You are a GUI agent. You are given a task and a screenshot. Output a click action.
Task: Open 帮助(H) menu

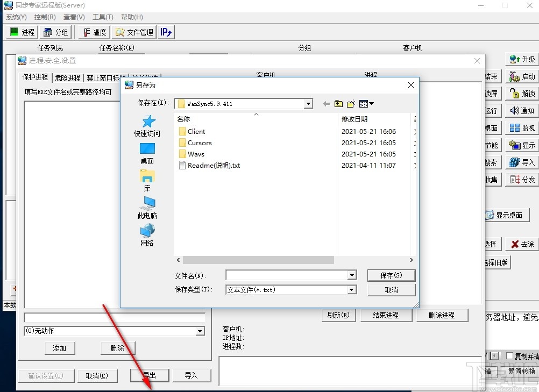click(132, 17)
